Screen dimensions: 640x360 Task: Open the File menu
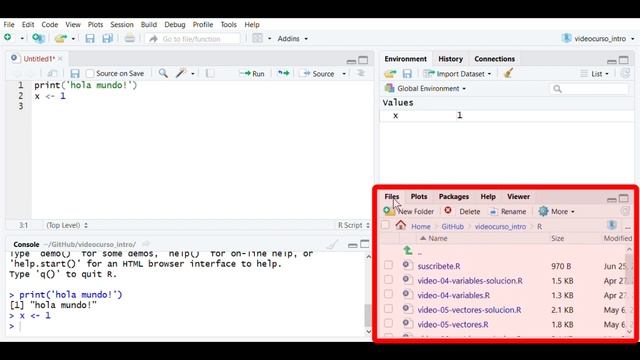coord(9,24)
